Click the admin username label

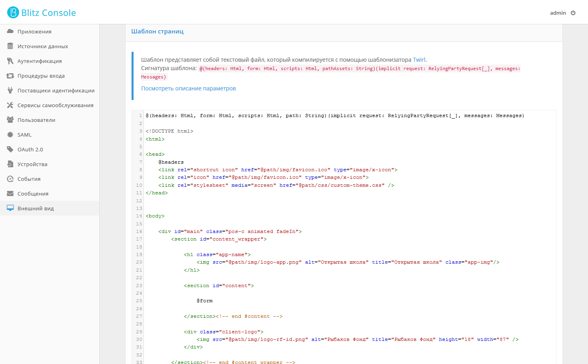tap(558, 13)
